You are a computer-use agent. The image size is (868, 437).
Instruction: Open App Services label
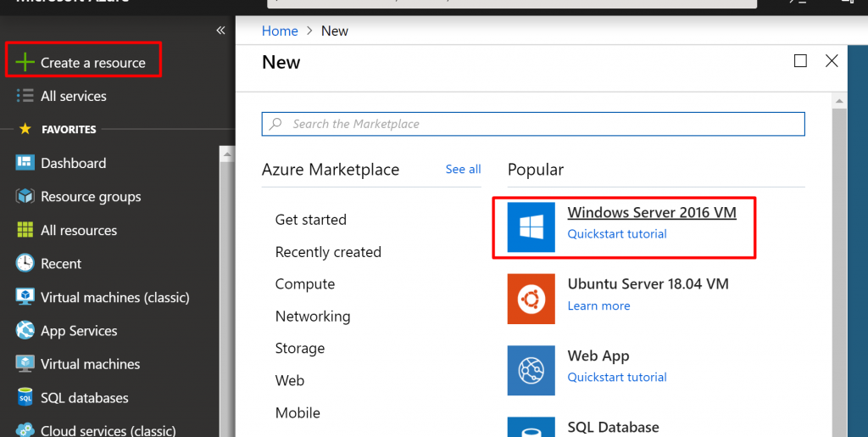79,331
